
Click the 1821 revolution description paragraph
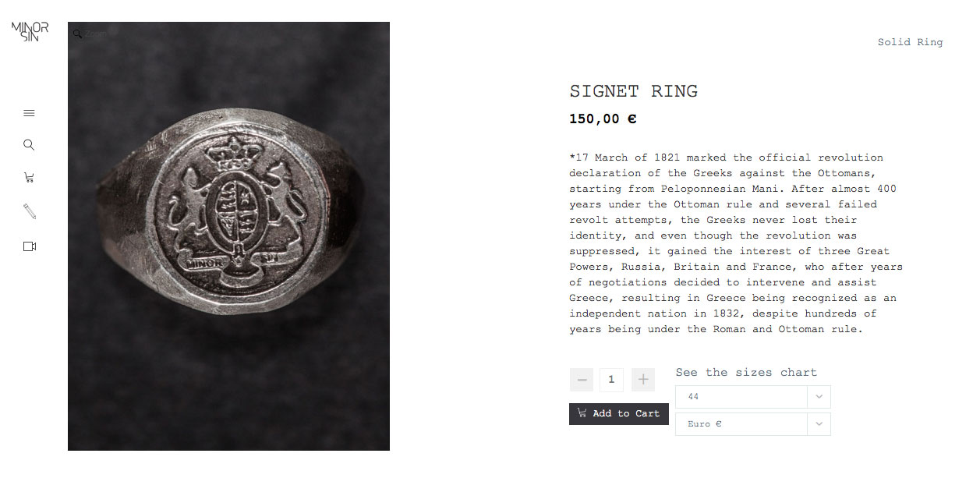coord(736,243)
